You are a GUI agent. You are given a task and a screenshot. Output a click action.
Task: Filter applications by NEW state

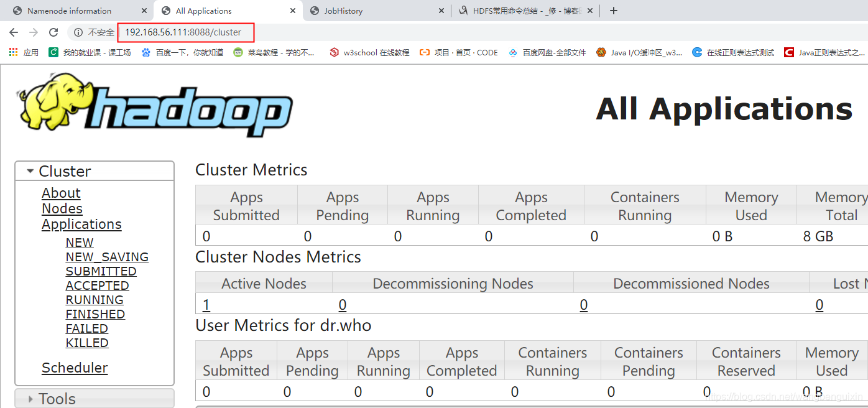tap(80, 243)
